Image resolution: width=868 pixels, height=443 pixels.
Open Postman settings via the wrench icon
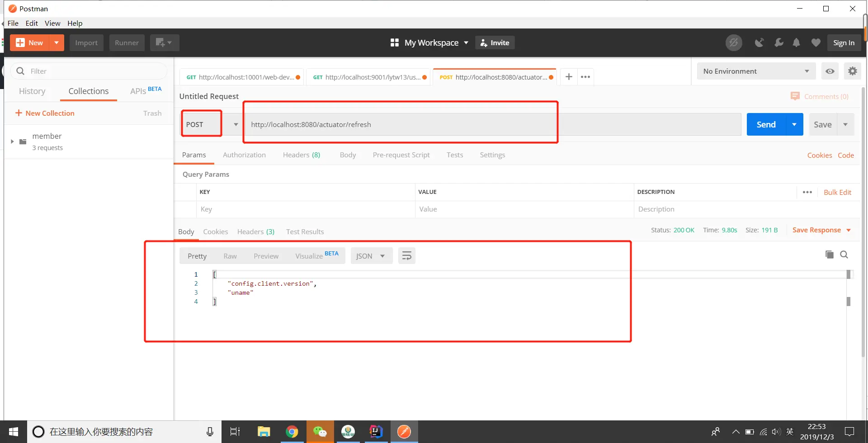tap(779, 42)
